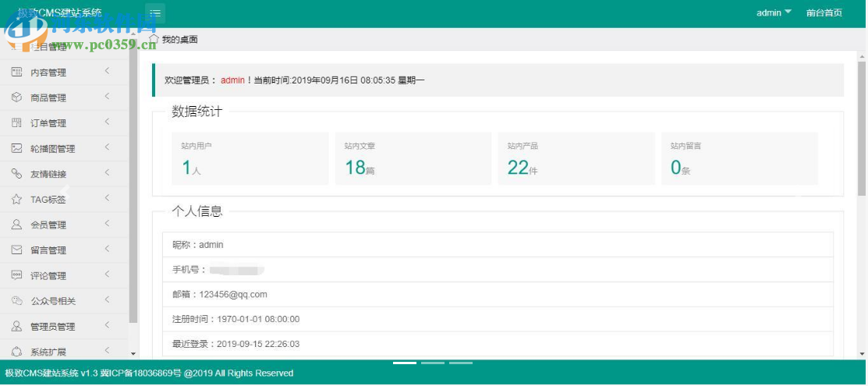Click the 邮箱:123456@qq.com row
Viewport: 868px width, 386px height.
[498, 294]
